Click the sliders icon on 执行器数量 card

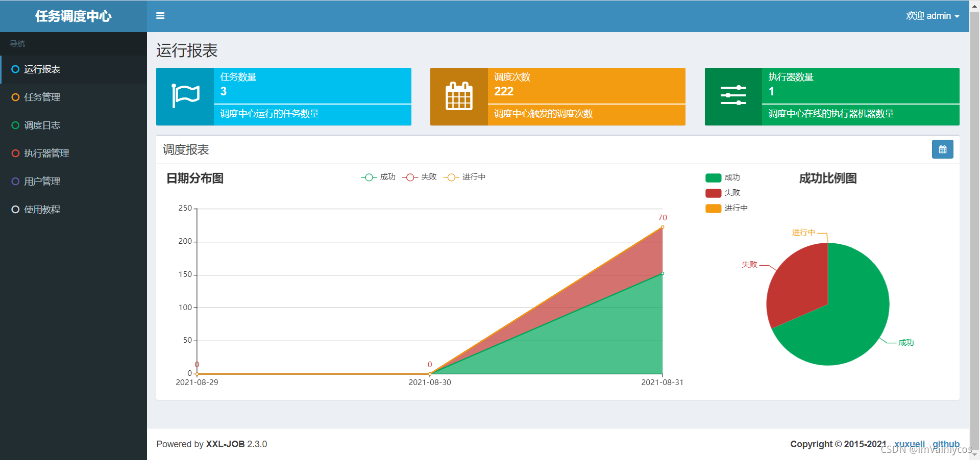coord(733,95)
